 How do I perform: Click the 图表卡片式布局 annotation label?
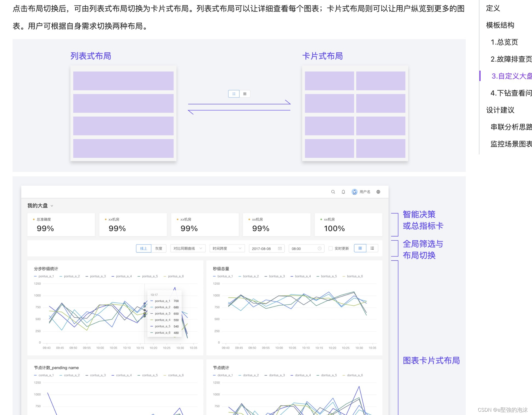(x=431, y=361)
